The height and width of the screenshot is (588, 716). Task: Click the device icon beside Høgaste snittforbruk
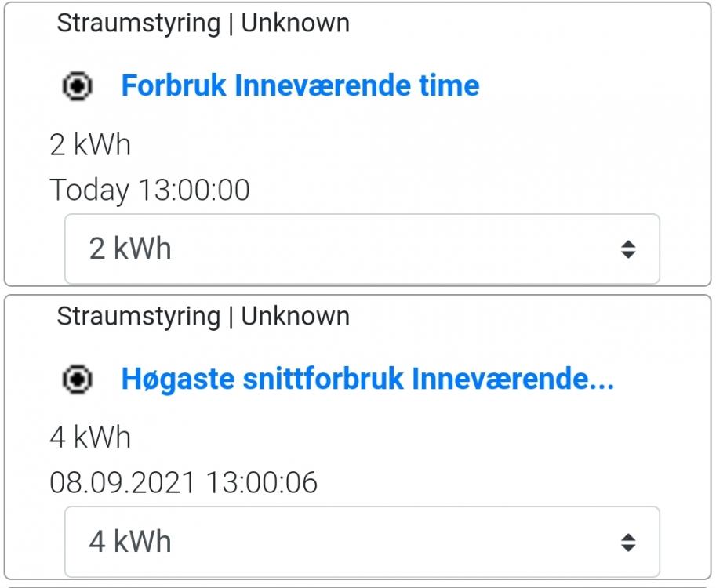pos(77,380)
